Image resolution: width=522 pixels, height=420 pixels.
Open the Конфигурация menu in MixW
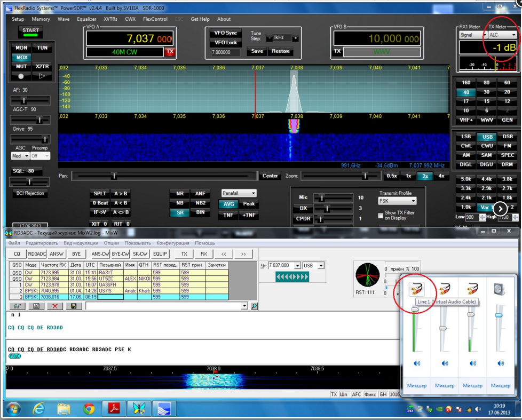[x=173, y=243]
